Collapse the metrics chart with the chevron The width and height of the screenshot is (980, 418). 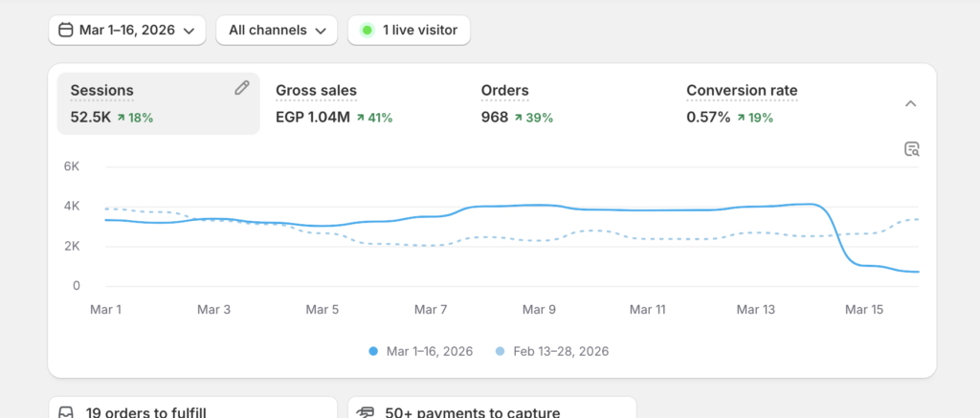tap(911, 103)
